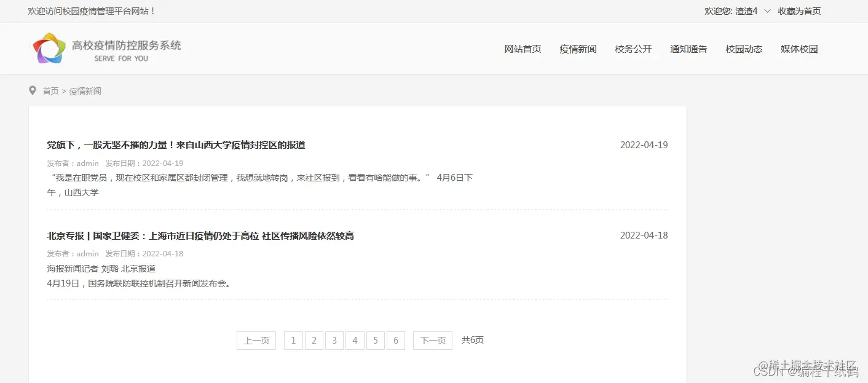The width and height of the screenshot is (868, 383).
Task: Go to 校务公开 in navigation
Action: [x=633, y=49]
